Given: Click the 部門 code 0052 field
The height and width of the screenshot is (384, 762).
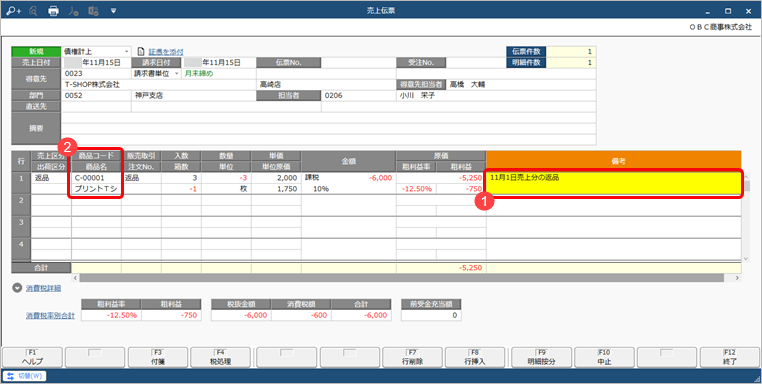Looking at the screenshot, I should pos(96,96).
